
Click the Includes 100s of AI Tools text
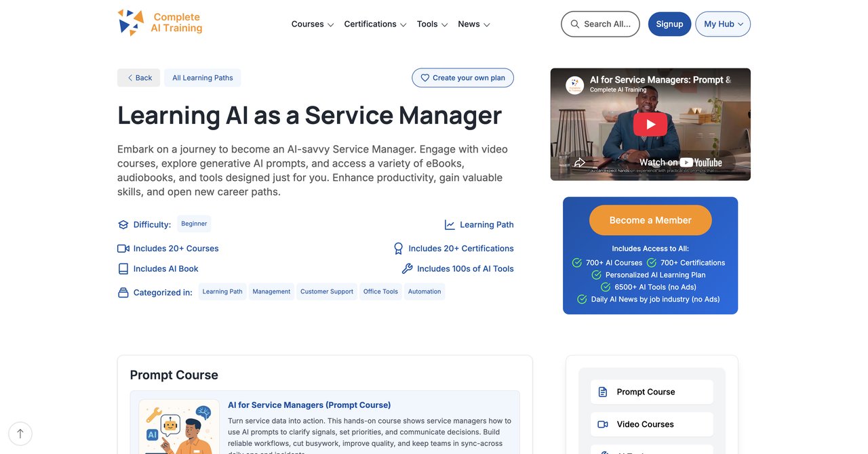[x=465, y=269]
